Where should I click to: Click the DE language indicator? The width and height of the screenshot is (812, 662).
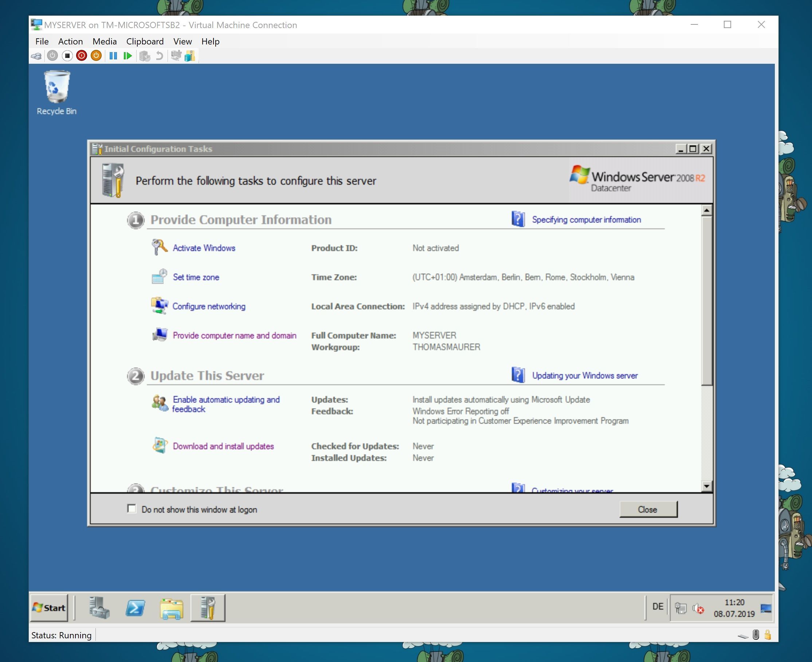pyautogui.click(x=658, y=607)
